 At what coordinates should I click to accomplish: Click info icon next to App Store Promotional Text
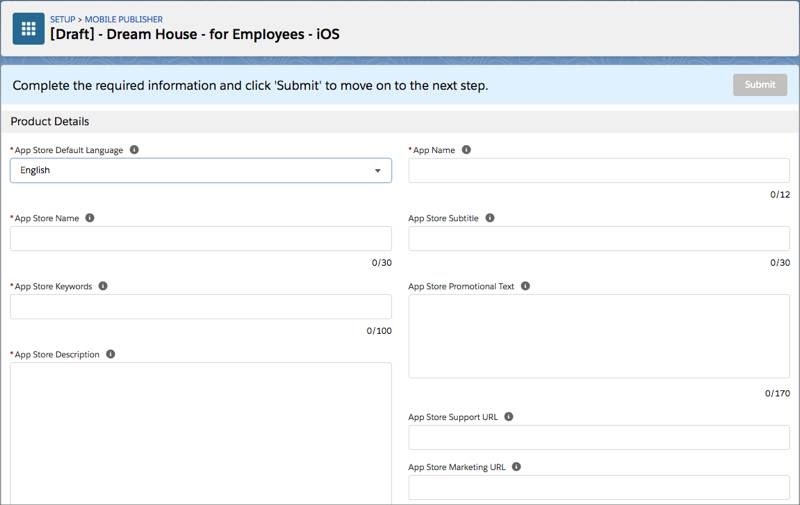tap(526, 286)
